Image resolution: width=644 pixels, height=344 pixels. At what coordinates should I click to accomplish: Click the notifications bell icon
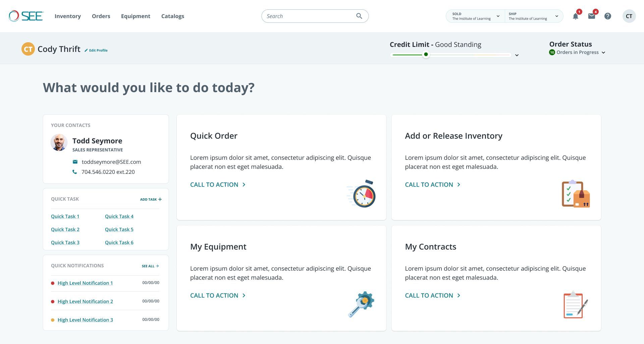click(x=576, y=16)
